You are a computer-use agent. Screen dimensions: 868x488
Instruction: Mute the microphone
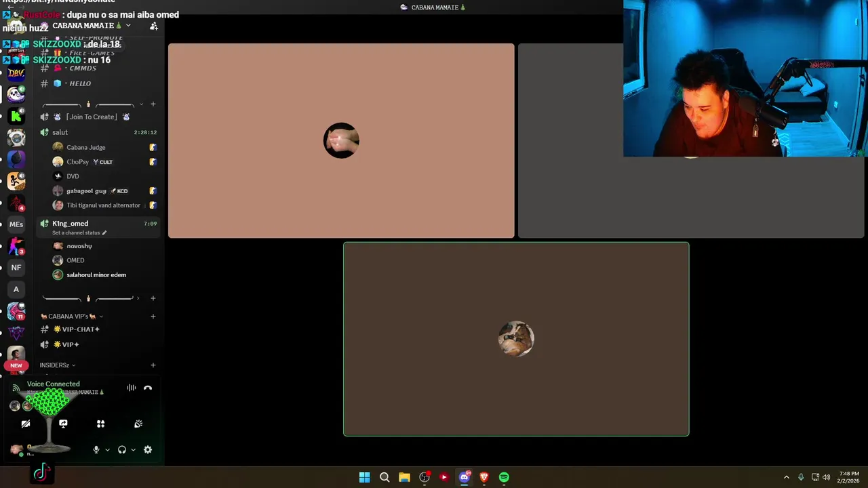pyautogui.click(x=96, y=449)
